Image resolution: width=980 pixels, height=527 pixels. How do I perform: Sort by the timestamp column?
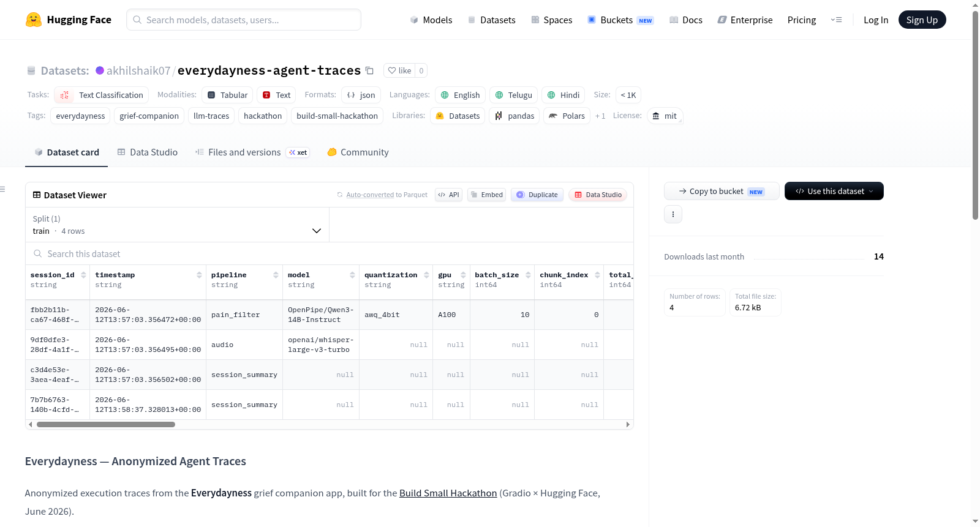(x=199, y=275)
